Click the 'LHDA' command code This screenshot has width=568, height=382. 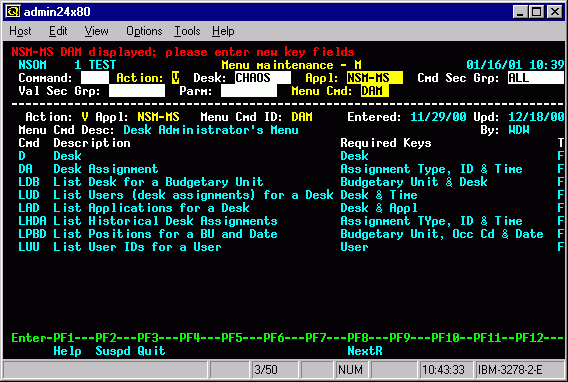coord(32,221)
